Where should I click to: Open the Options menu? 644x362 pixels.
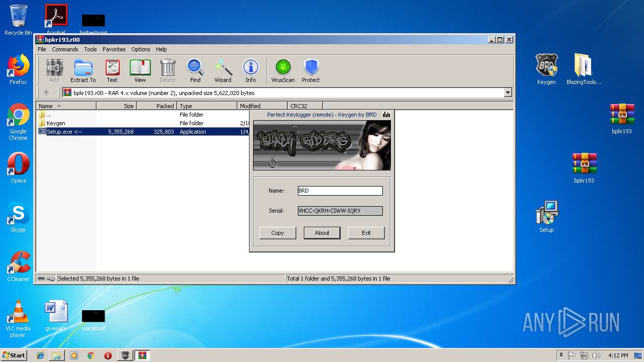141,49
